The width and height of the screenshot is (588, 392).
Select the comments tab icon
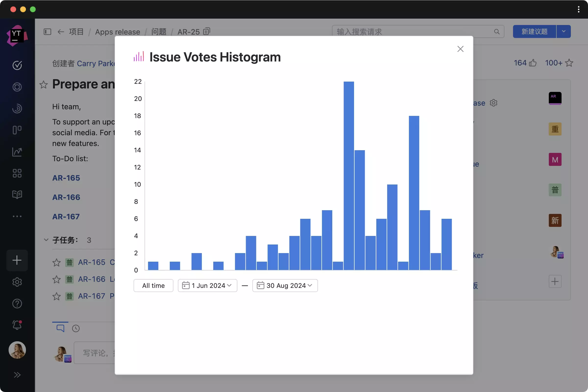point(60,328)
